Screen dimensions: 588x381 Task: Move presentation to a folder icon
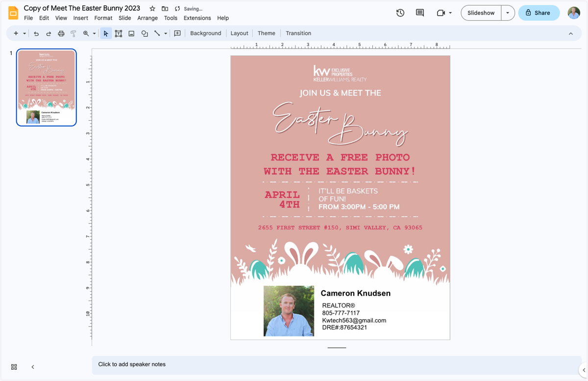pos(165,9)
